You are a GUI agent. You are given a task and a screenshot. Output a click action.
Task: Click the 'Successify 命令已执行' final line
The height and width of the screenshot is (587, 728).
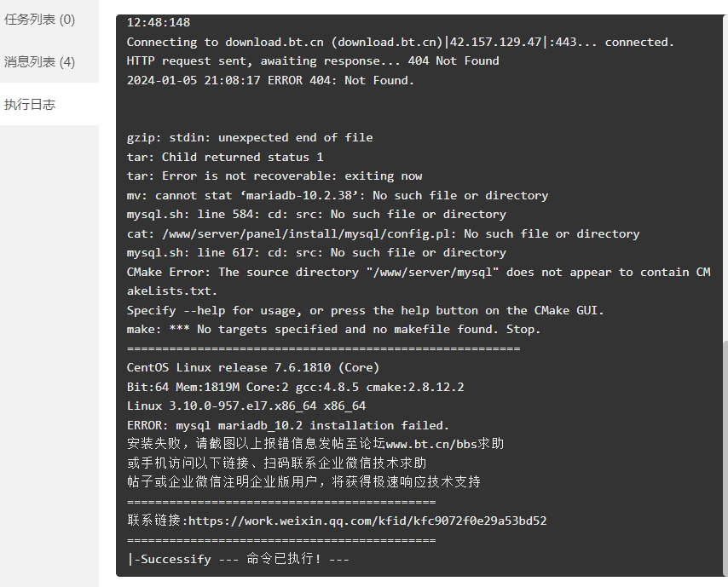tap(238, 559)
